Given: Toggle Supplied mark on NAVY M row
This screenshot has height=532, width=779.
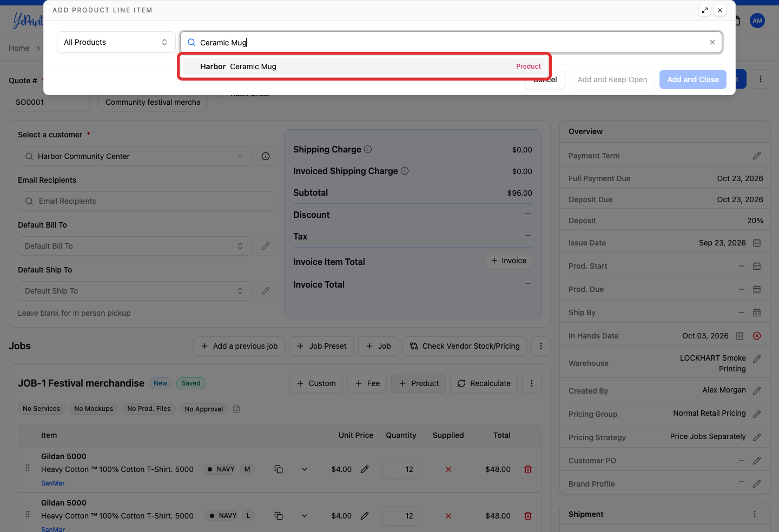Looking at the screenshot, I should (x=448, y=469).
